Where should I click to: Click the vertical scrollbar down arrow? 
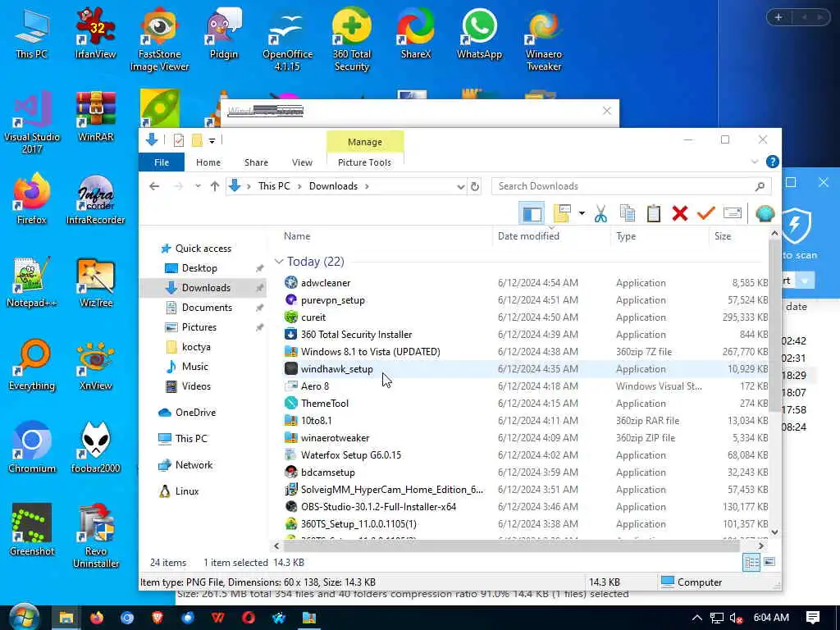(774, 532)
